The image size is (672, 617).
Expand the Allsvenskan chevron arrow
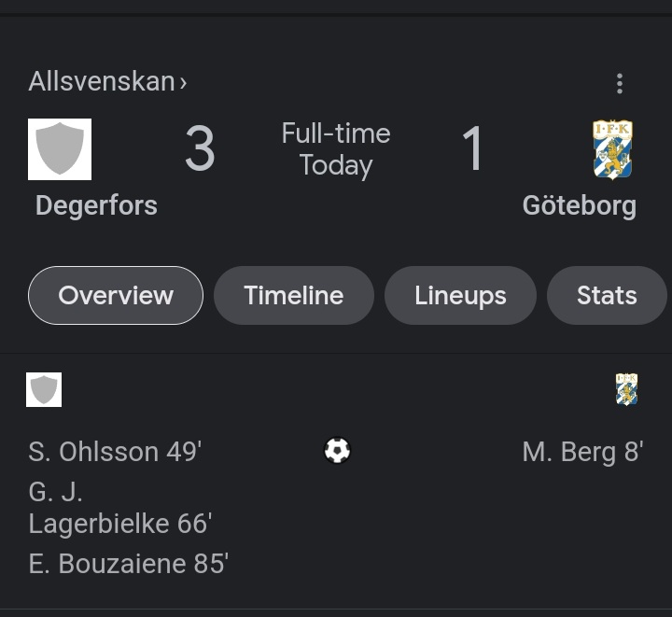(183, 82)
